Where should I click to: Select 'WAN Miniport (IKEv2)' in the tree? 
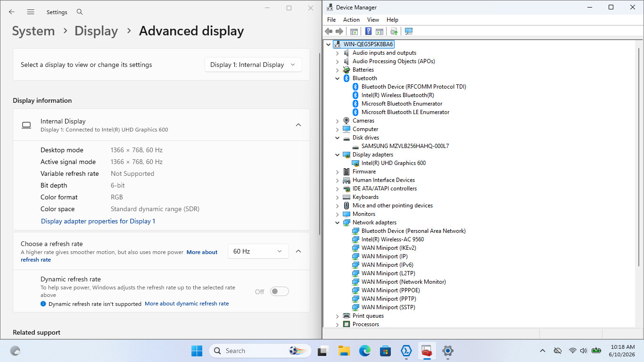click(388, 248)
